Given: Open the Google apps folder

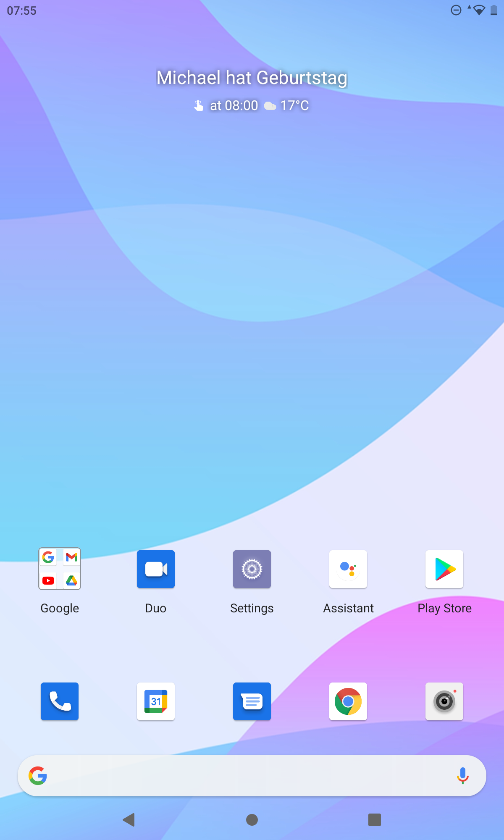Looking at the screenshot, I should click(x=60, y=569).
